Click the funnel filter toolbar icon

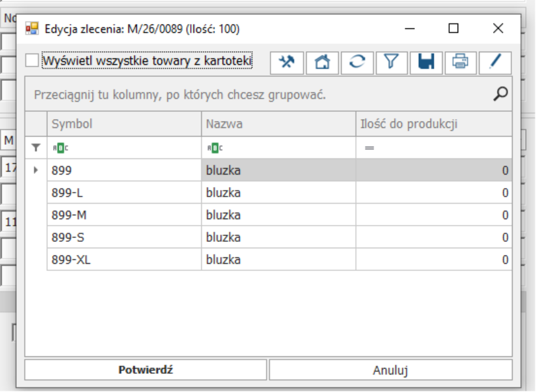[x=391, y=61]
